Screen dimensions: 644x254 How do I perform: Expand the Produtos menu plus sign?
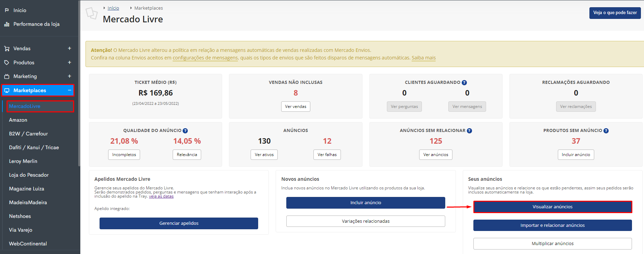[69, 63]
